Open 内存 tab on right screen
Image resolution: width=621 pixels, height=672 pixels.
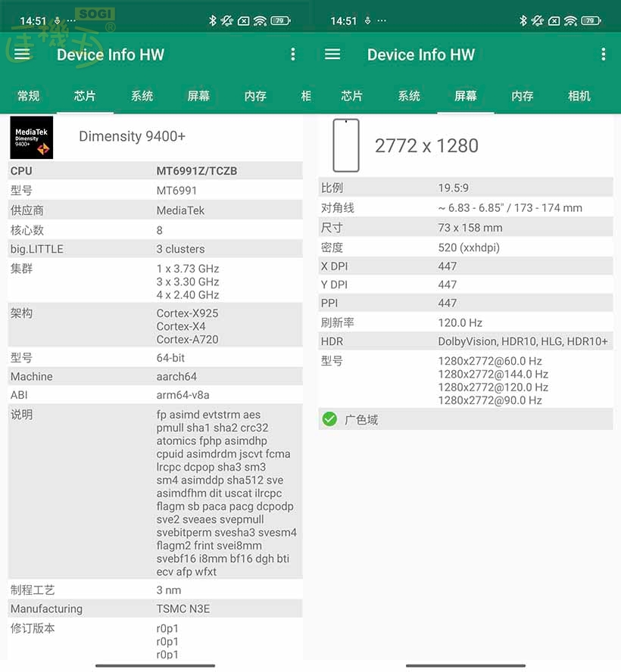click(523, 95)
